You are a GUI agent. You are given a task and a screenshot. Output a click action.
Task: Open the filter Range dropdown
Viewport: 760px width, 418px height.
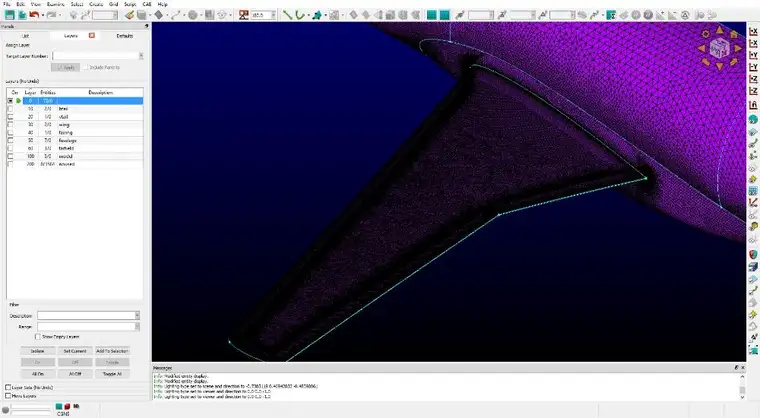pos(137,326)
